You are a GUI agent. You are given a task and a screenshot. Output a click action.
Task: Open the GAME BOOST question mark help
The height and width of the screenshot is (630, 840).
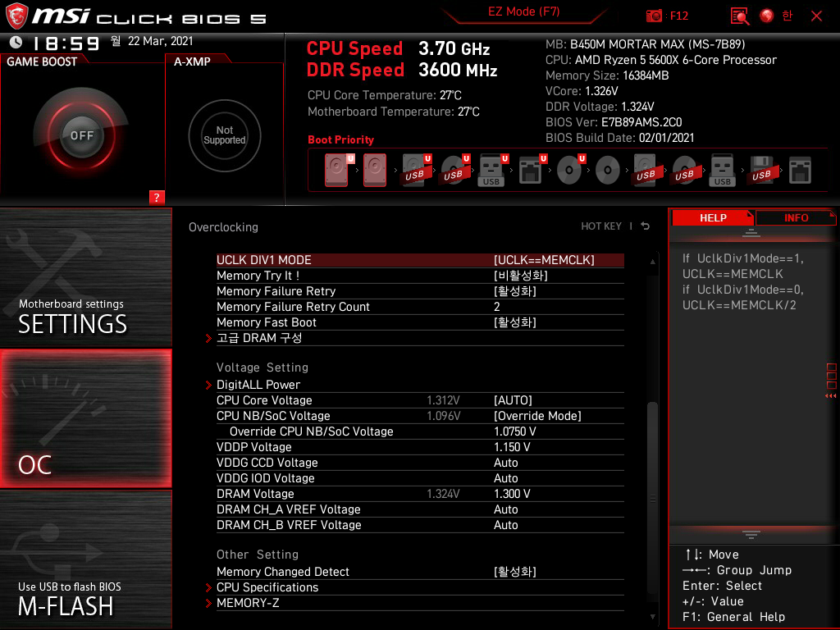pyautogui.click(x=157, y=197)
